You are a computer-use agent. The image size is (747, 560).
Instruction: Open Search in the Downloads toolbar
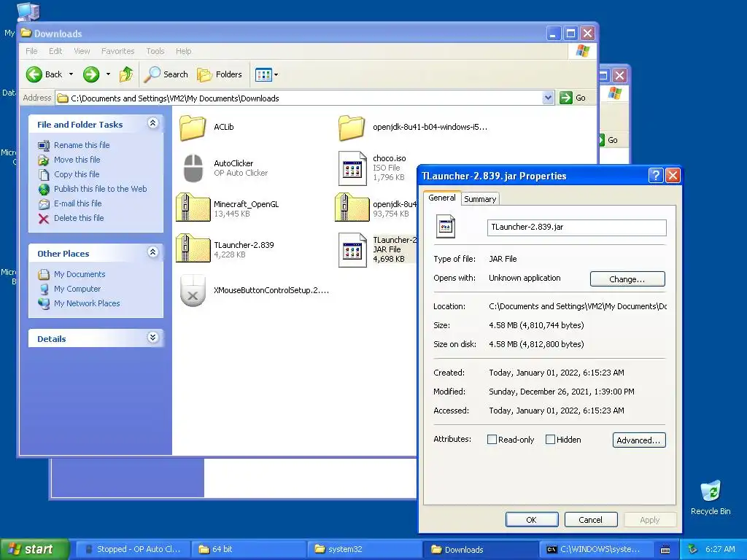tap(166, 74)
